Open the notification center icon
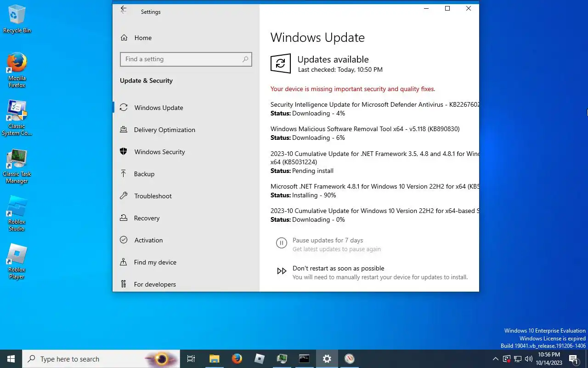588x368 pixels. click(573, 359)
